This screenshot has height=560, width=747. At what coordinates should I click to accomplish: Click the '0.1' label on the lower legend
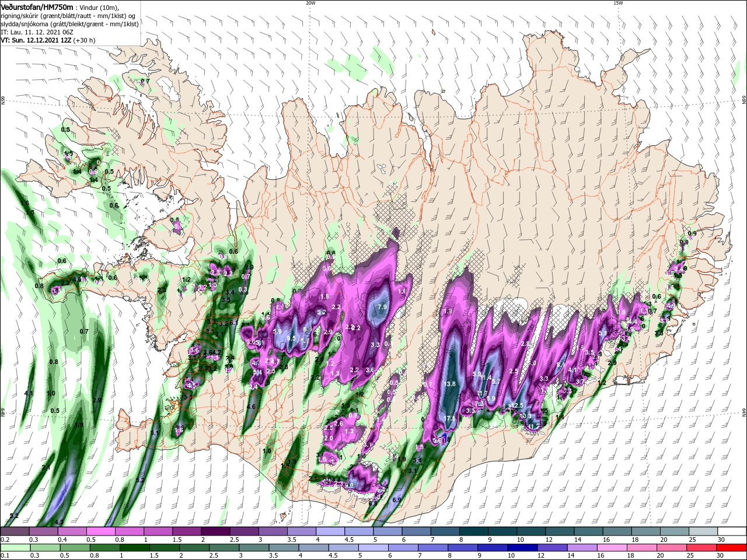5,555
